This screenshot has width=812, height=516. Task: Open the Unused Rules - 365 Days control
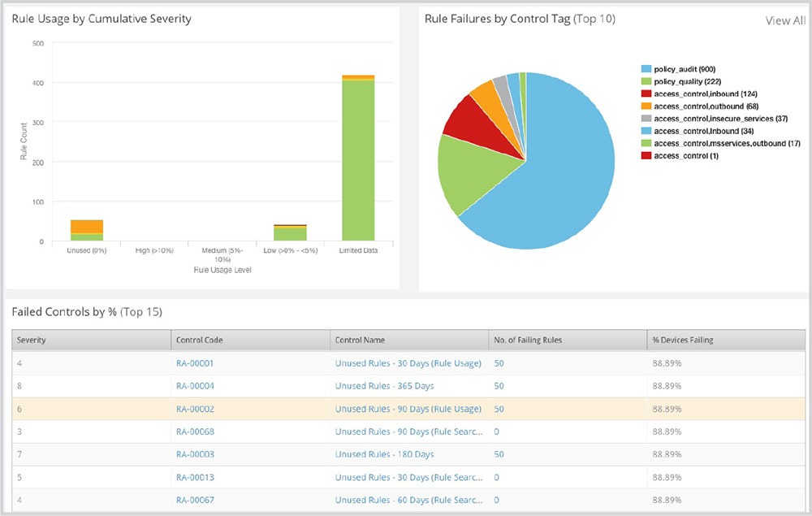click(x=384, y=386)
